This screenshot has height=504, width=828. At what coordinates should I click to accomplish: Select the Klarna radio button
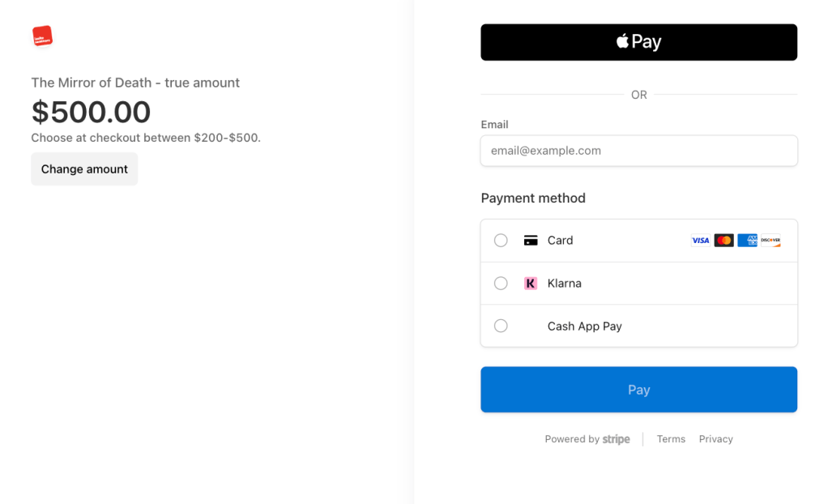pos(501,284)
